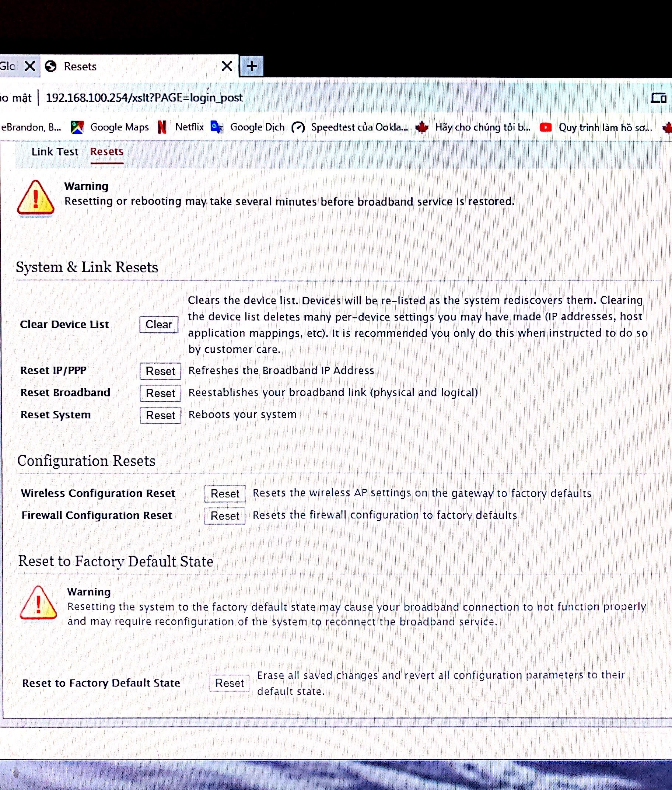Select the Resets page tab
This screenshot has width=672, height=790.
[107, 151]
